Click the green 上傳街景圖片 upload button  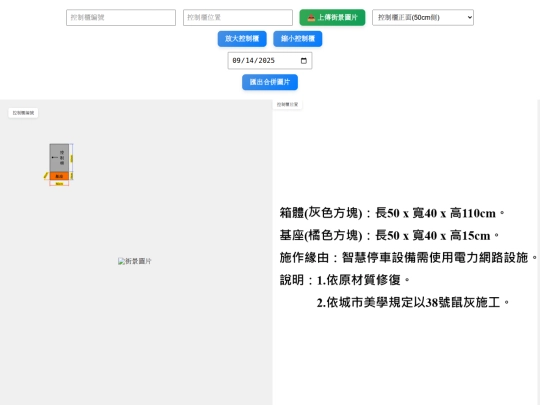(x=332, y=18)
